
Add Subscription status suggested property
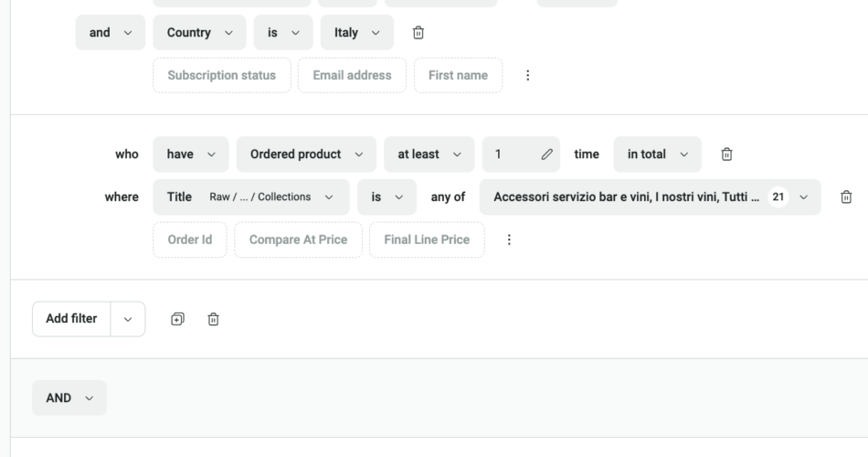[221, 76]
